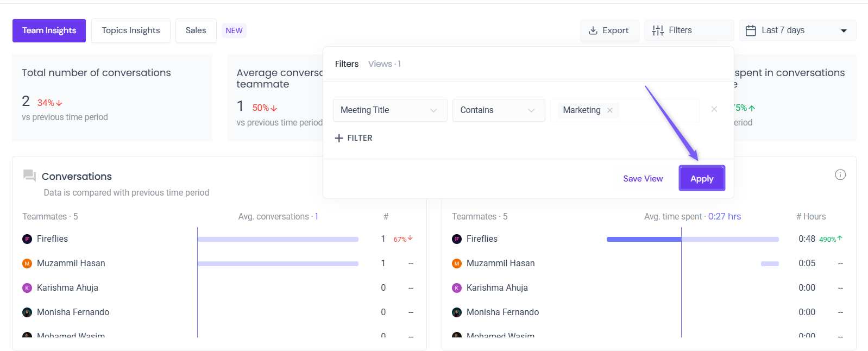Click into the filter value input field
Image resolution: width=868 pixels, height=351 pixels.
coord(657,110)
